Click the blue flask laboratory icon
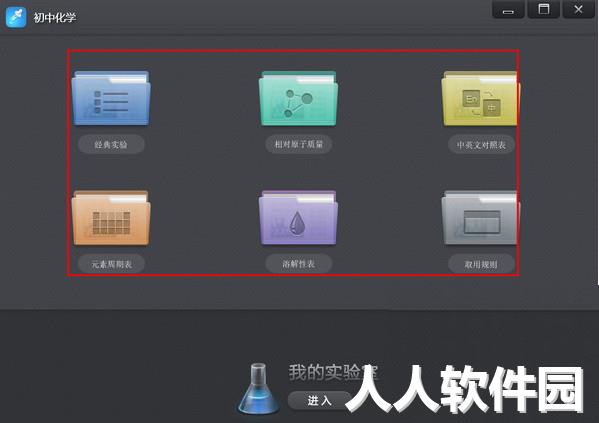Viewport: 599px width, 423px height. (x=258, y=389)
